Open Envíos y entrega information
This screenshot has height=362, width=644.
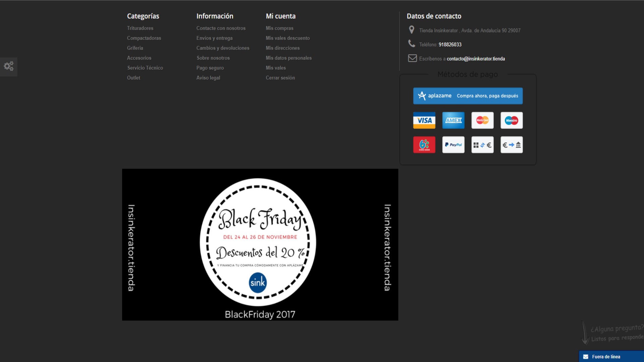(x=214, y=38)
